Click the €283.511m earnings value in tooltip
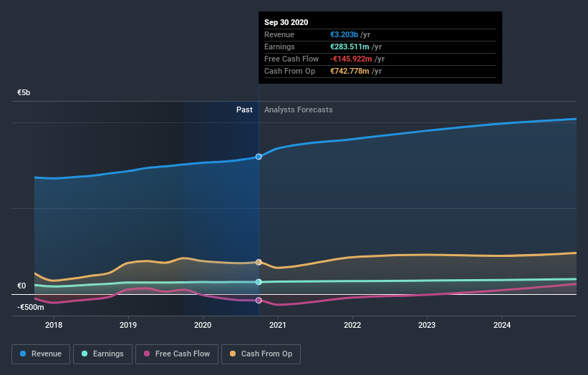The width and height of the screenshot is (588, 375). 350,47
